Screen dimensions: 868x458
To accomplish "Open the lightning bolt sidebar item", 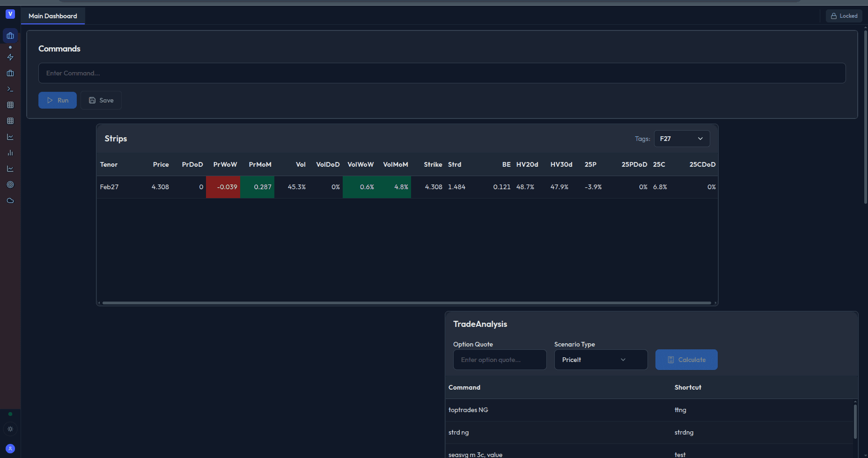I will coord(10,57).
